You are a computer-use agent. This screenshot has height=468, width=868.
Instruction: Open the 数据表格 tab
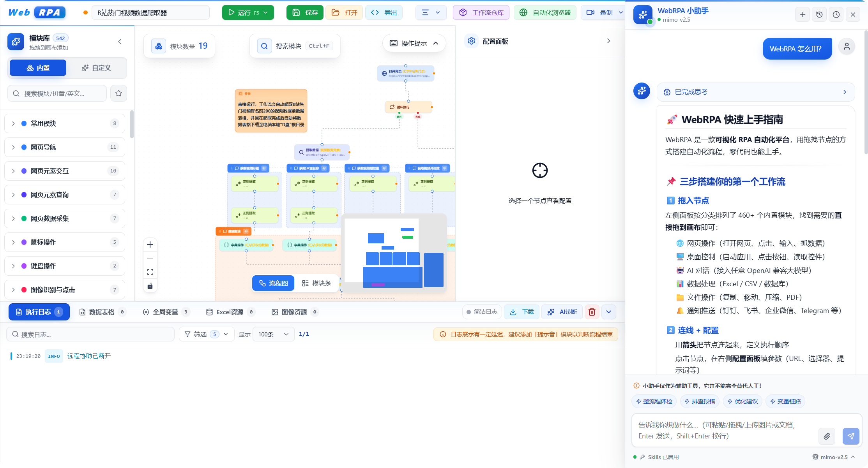(102, 312)
